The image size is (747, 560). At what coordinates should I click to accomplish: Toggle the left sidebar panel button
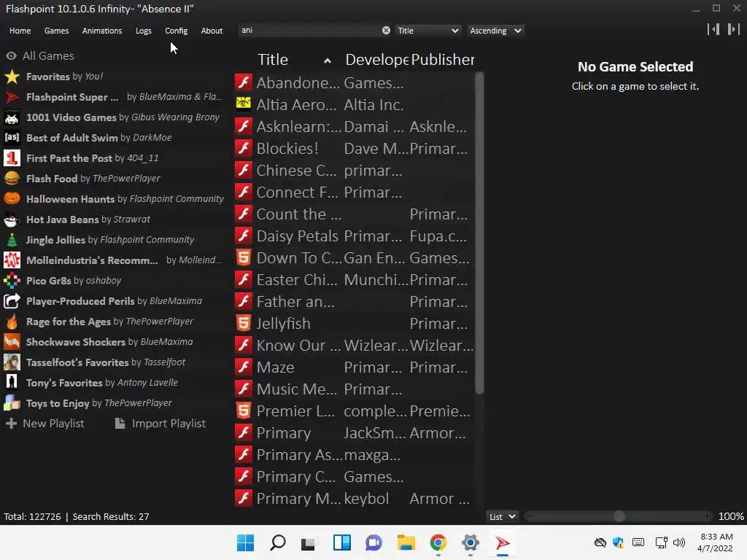tap(713, 29)
